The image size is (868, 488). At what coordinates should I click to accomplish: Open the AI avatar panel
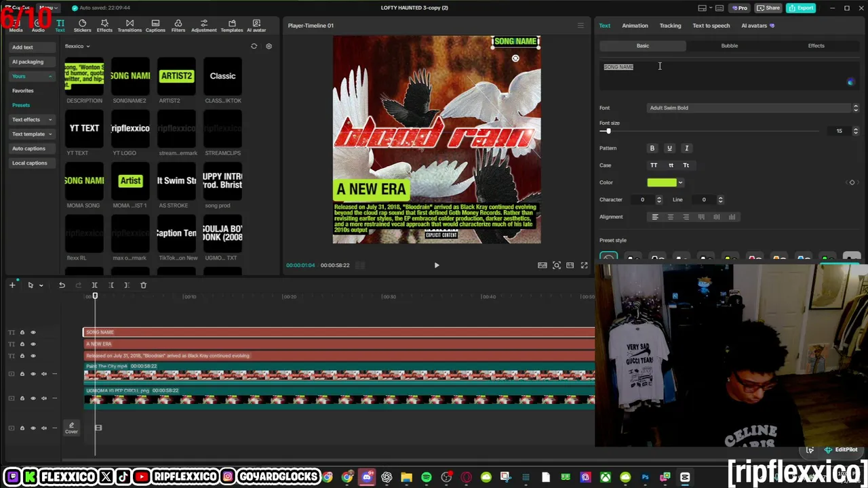[256, 26]
